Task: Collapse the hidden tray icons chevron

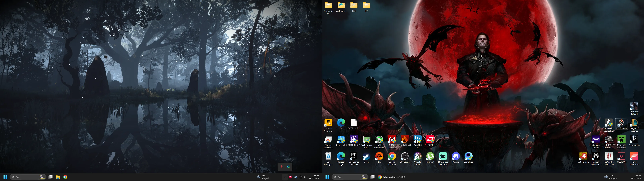Action: [x=285, y=177]
